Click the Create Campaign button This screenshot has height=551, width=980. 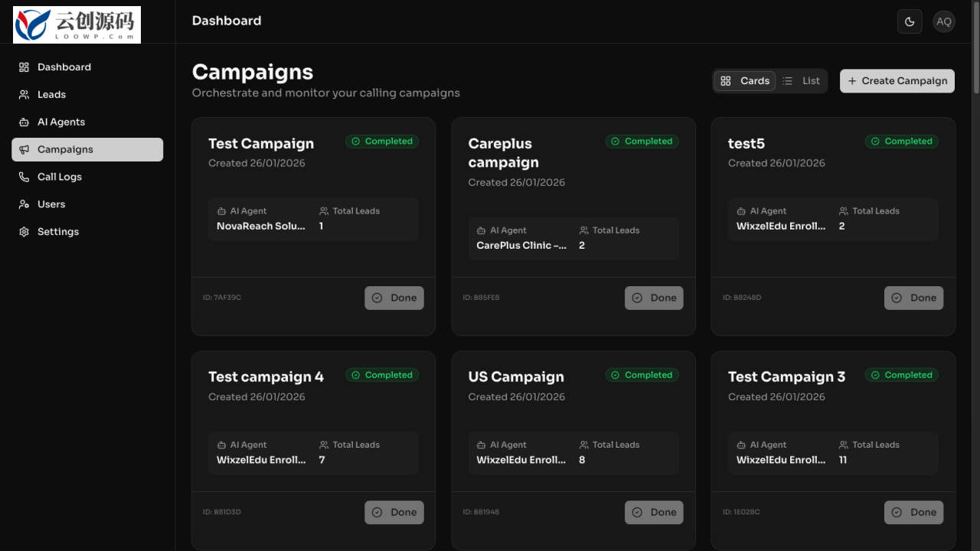pyautogui.click(x=897, y=81)
